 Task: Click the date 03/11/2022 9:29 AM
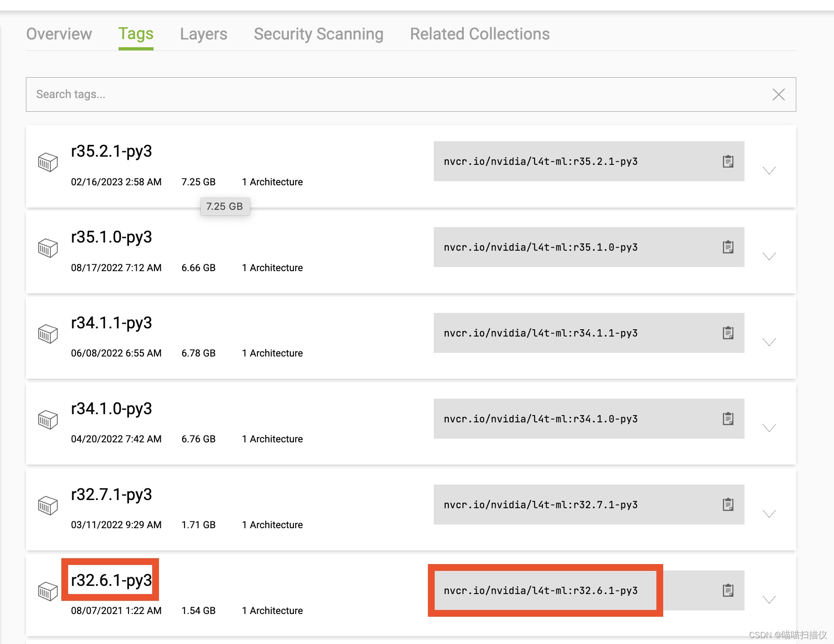116,525
